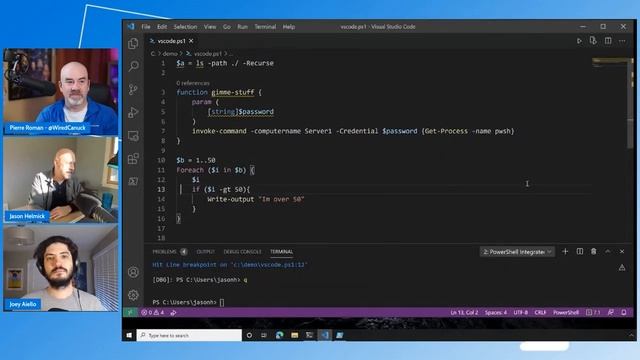640x360 pixels.
Task: Close the terminal panel
Action: click(622, 251)
